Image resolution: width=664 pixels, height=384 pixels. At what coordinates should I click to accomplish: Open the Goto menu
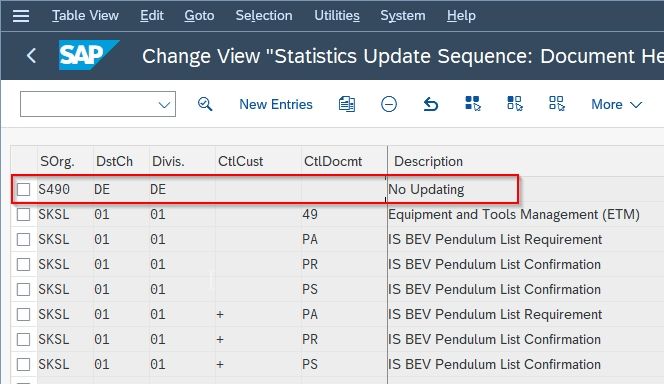tap(199, 16)
